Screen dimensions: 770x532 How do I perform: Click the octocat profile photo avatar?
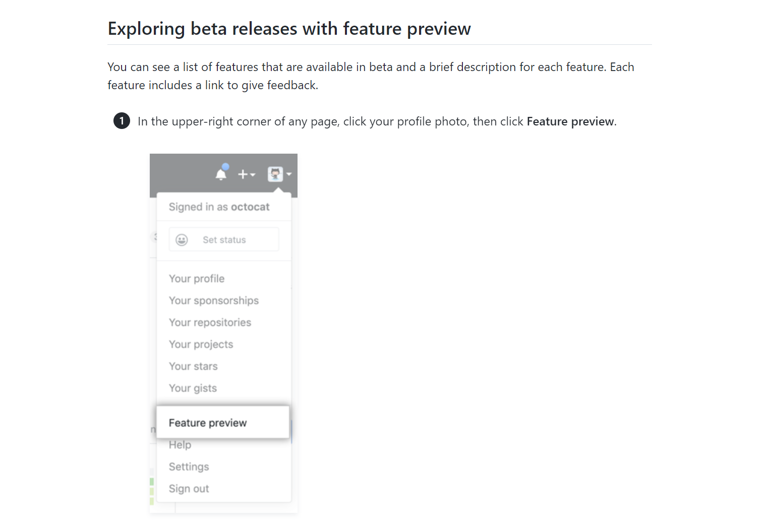point(275,174)
